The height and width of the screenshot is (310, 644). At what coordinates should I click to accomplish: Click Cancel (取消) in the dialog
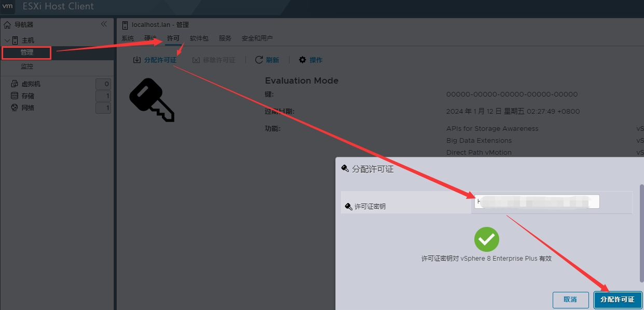(x=570, y=300)
